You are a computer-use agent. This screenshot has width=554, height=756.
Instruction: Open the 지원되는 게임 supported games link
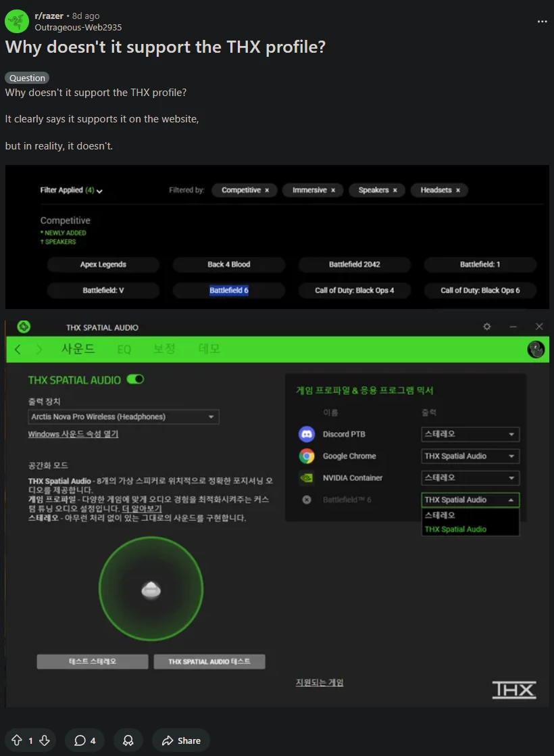[320, 682]
